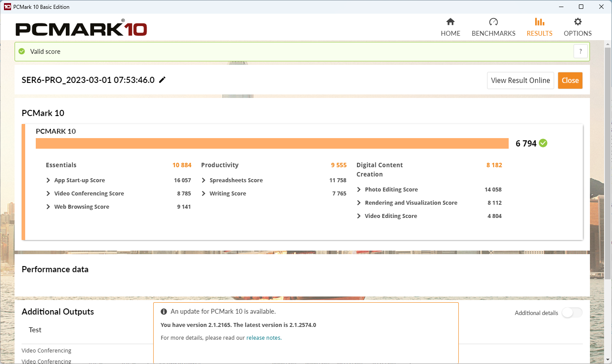
Task: Click the Writing Score value 7 765
Action: point(339,193)
